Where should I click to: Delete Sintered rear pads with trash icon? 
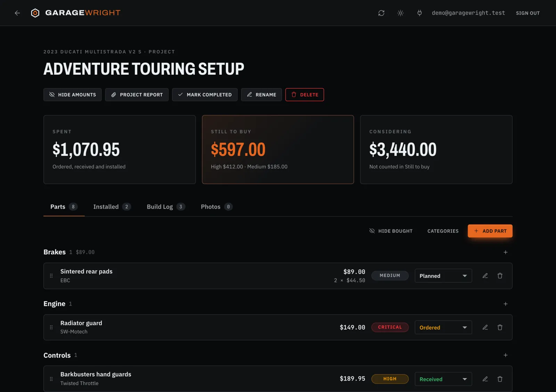(x=500, y=276)
